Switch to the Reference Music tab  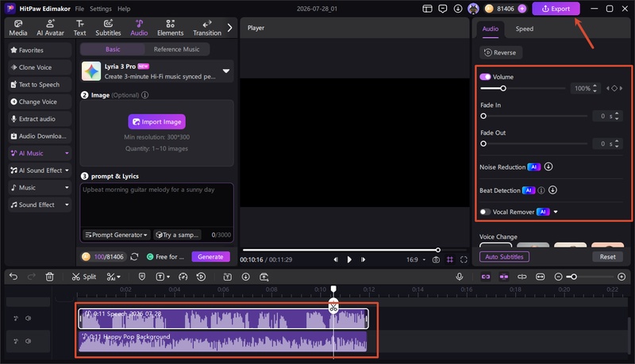pyautogui.click(x=176, y=49)
